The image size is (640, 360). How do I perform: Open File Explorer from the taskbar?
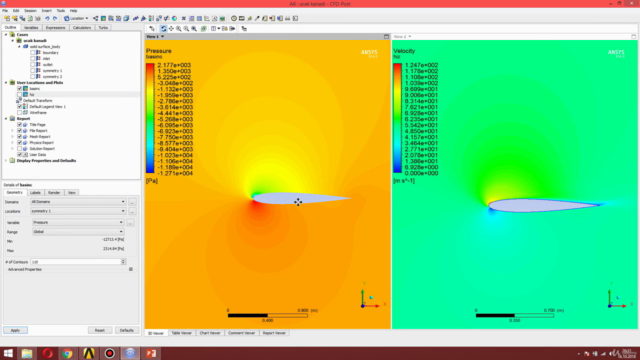coord(27,353)
